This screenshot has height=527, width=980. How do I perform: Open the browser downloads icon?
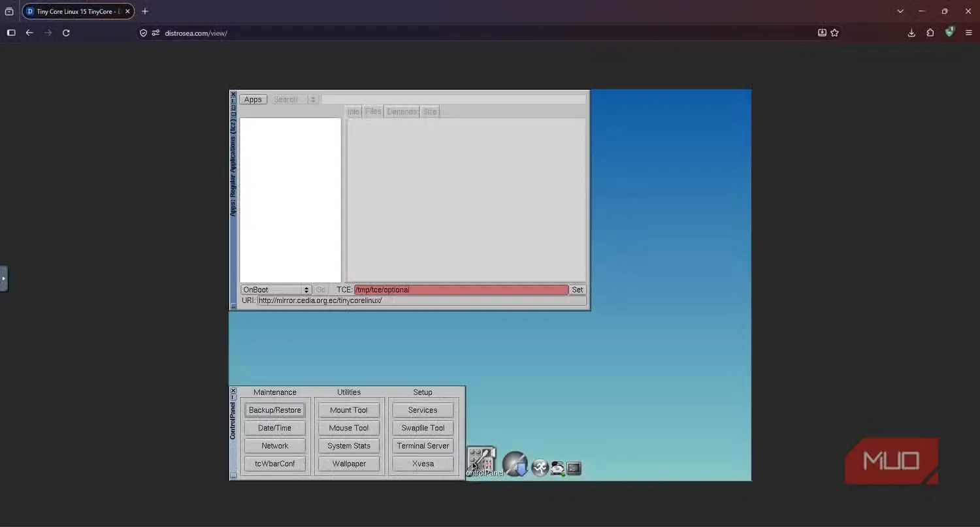[911, 33]
